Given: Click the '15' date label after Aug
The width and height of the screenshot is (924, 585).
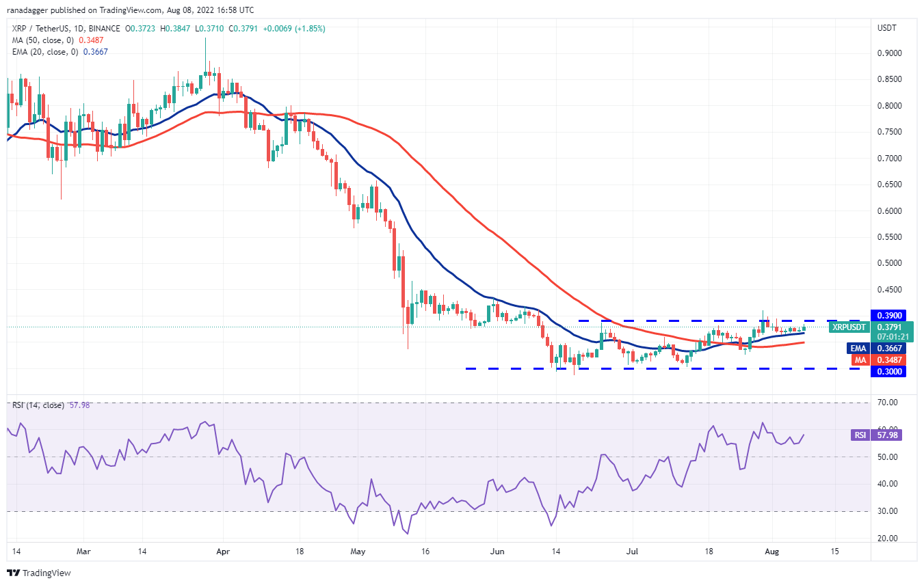Looking at the screenshot, I should tap(835, 551).
